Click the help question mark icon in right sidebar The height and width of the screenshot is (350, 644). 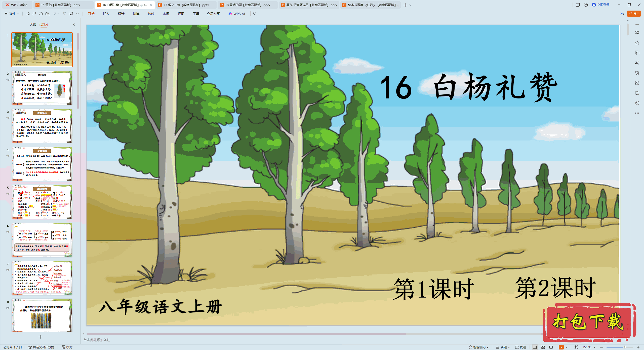[x=637, y=103]
